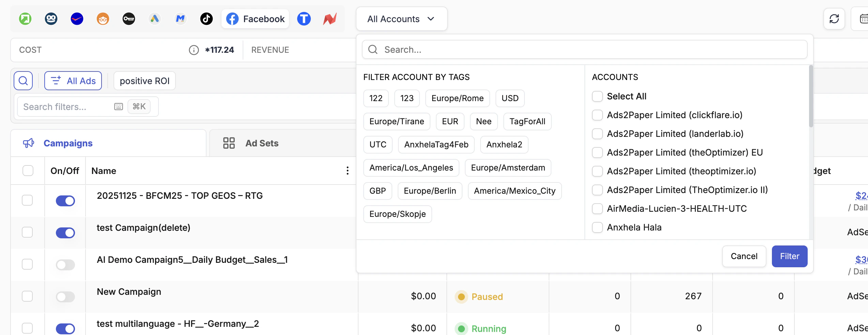Click the blue Filter button
This screenshot has height=335, width=868.
(789, 256)
